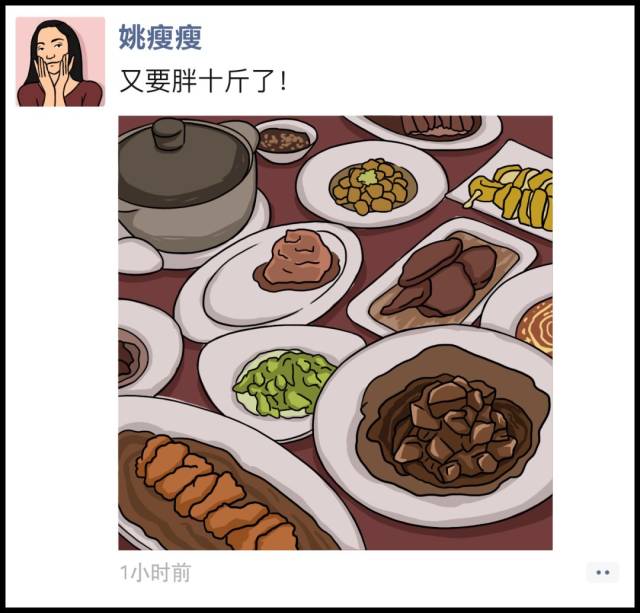Click the green vegetable dish
This screenshot has height=613, width=640.
click(x=283, y=383)
